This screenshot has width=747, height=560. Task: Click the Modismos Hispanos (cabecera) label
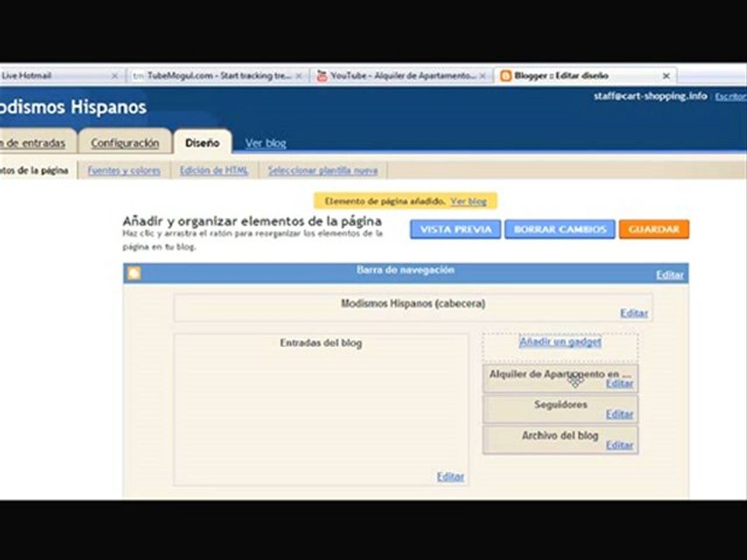(x=413, y=303)
